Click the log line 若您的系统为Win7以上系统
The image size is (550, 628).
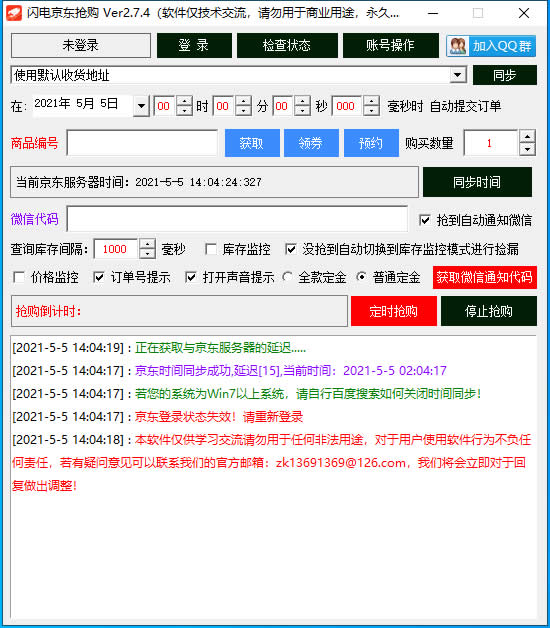308,394
